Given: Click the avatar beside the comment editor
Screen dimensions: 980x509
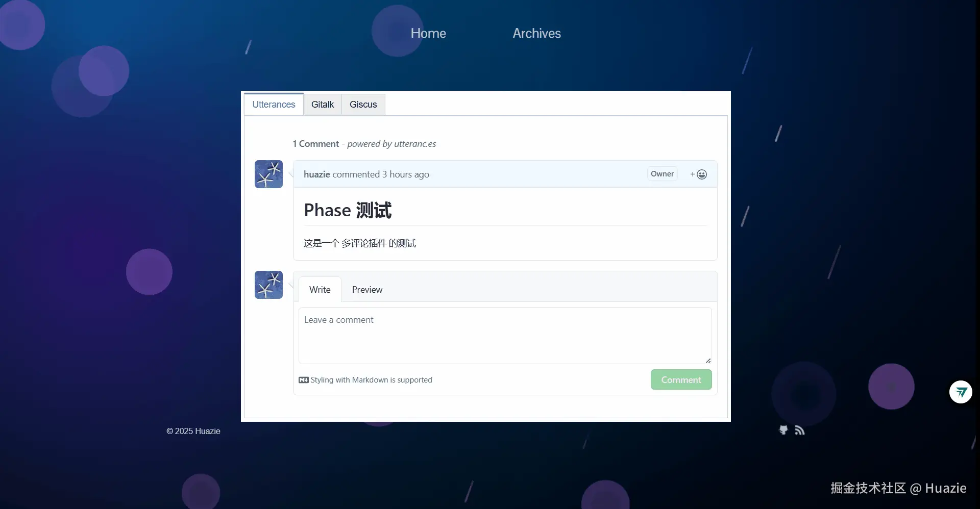Looking at the screenshot, I should [x=268, y=285].
